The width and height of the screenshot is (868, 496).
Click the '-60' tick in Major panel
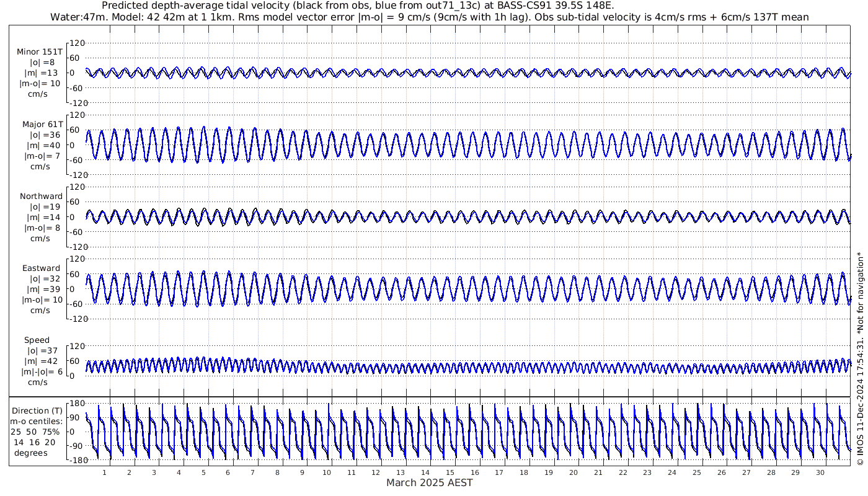[x=77, y=160]
